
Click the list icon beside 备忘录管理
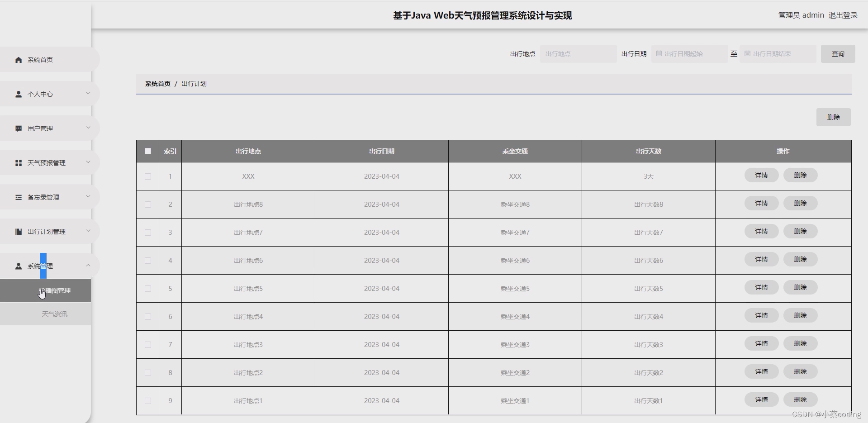click(x=19, y=197)
